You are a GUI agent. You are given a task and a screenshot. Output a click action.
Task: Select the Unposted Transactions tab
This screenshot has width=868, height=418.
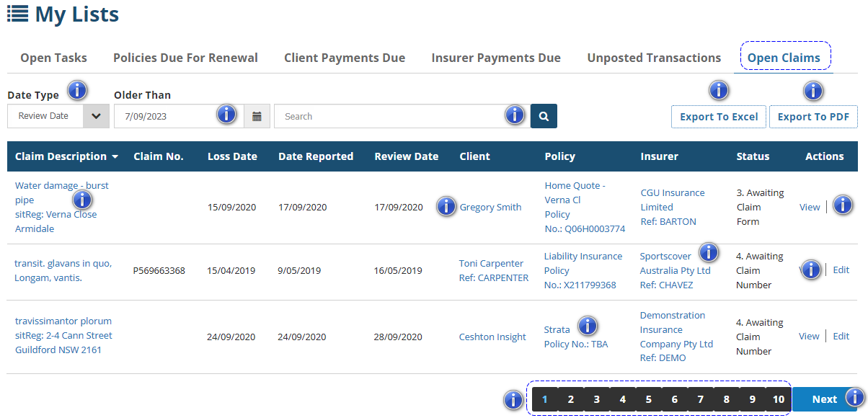[x=654, y=58]
